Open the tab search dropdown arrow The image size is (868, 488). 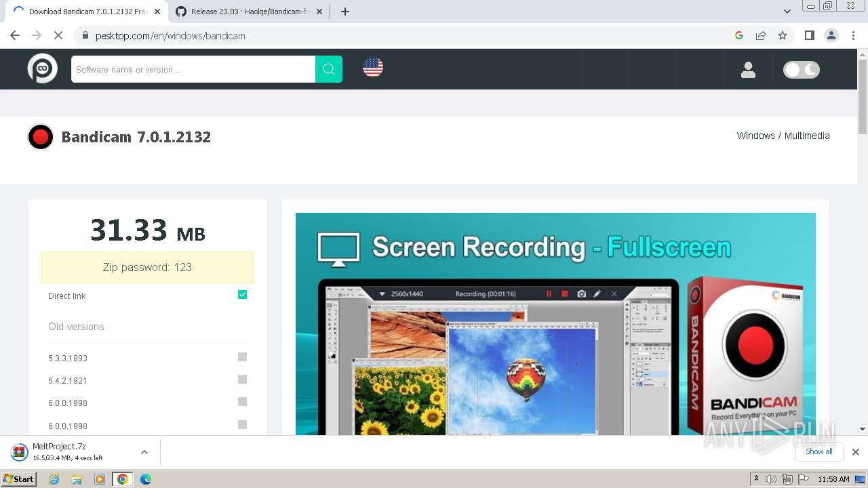787,12
